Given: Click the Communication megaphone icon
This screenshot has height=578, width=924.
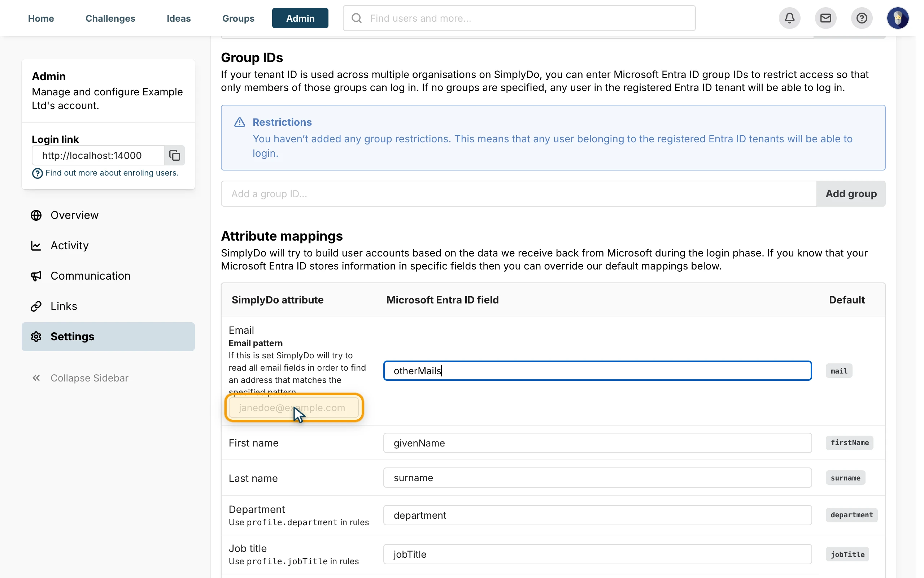Looking at the screenshot, I should pyautogui.click(x=36, y=276).
